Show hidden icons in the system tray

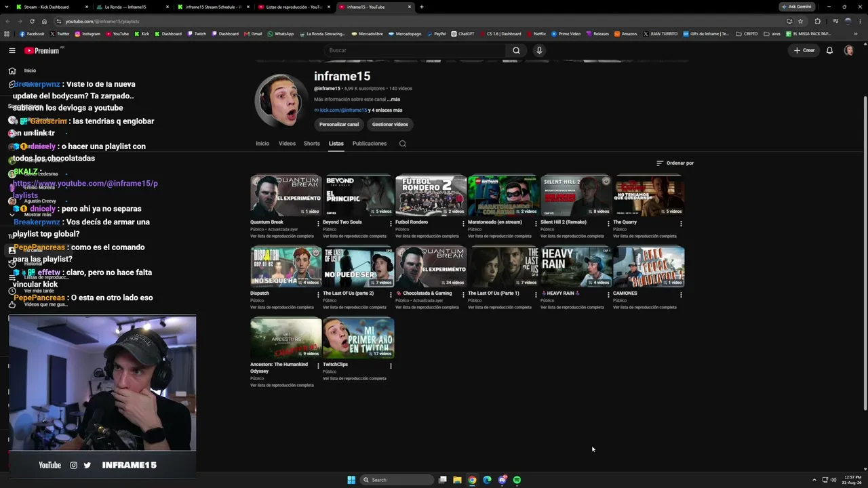(814, 480)
